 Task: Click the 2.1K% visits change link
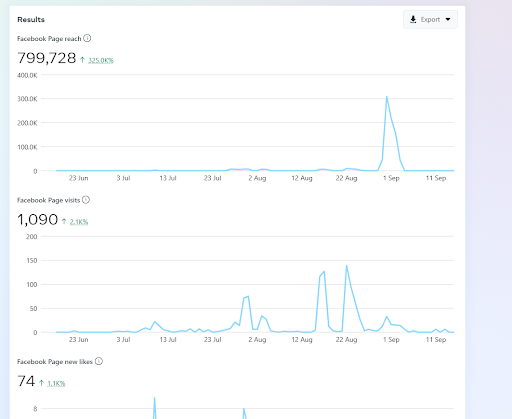coord(79,222)
